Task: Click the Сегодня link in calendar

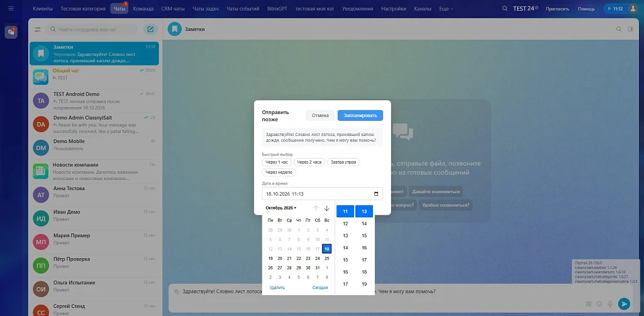Action: click(320, 288)
